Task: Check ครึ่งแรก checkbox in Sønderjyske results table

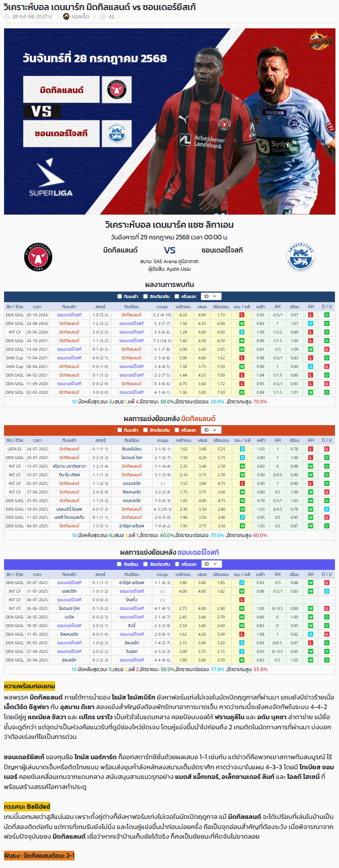Action: tap(177, 564)
